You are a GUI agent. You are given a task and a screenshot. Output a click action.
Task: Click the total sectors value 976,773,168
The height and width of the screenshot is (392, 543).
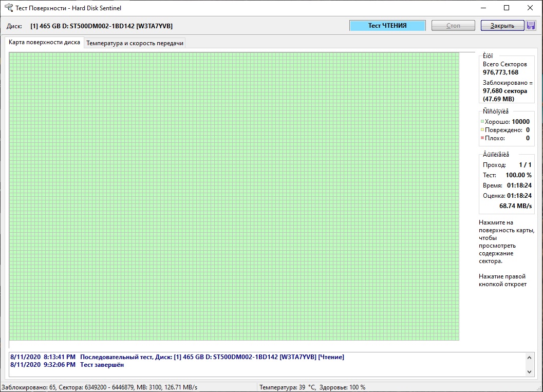coord(500,72)
